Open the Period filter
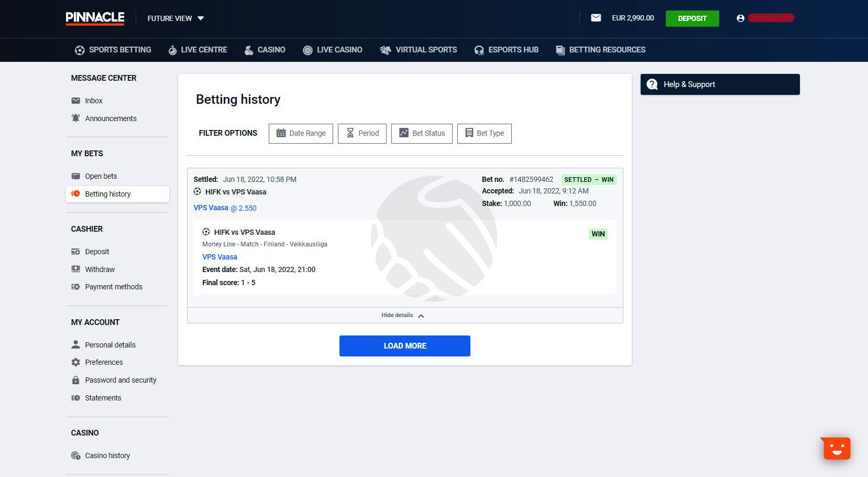 tap(362, 133)
